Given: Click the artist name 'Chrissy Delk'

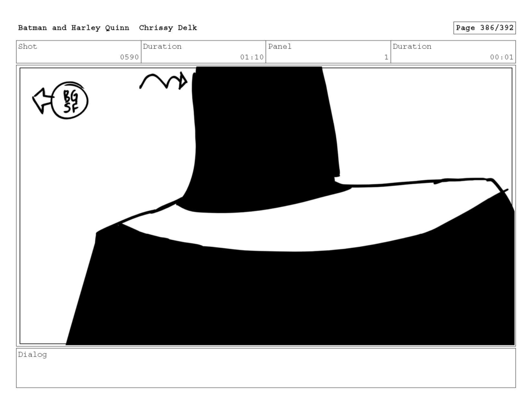Looking at the screenshot, I should point(168,28).
